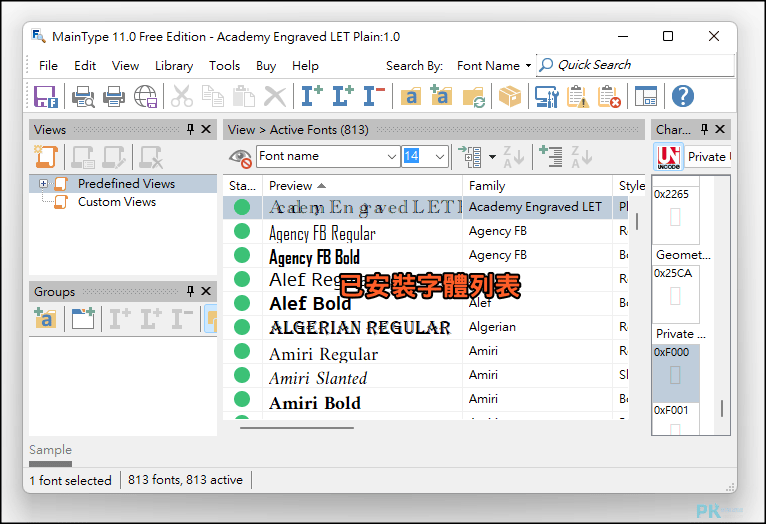Click the Sample panel label
Image resolution: width=766 pixels, height=524 pixels.
[50, 450]
